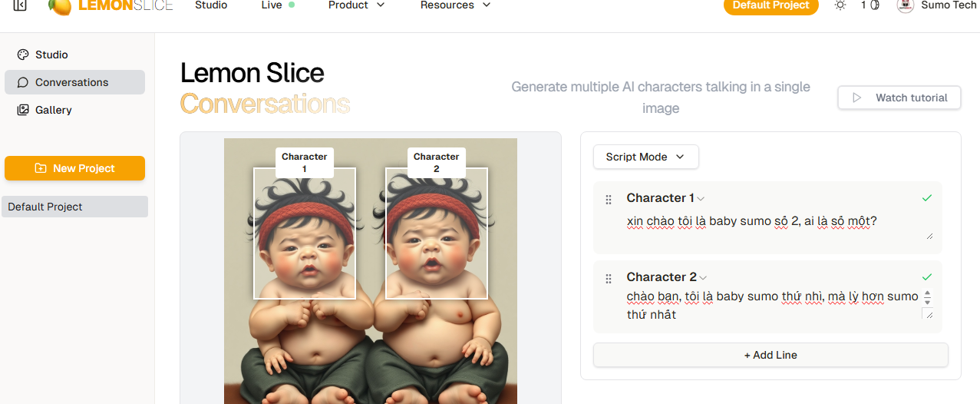Toggle light/dark theme with sun icon
The image size is (980, 404).
pos(840,5)
